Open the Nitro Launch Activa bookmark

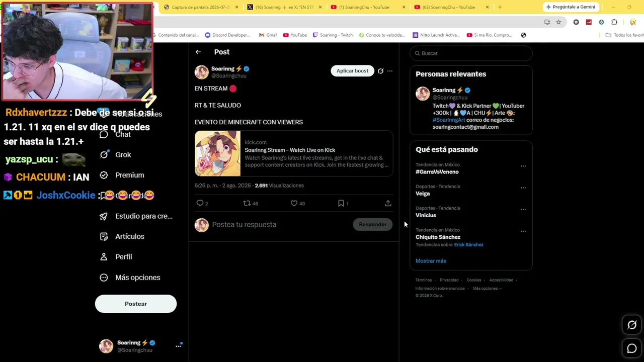pyautogui.click(x=436, y=35)
